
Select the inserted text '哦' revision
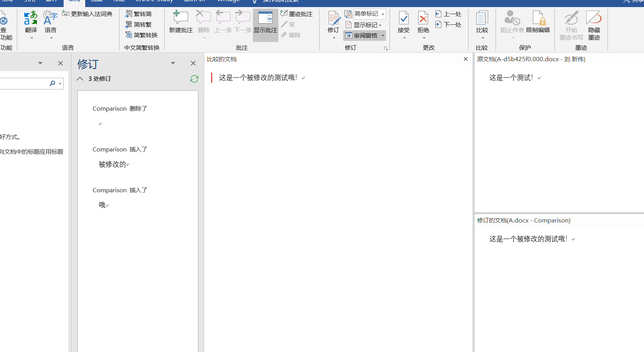pyautogui.click(x=102, y=205)
